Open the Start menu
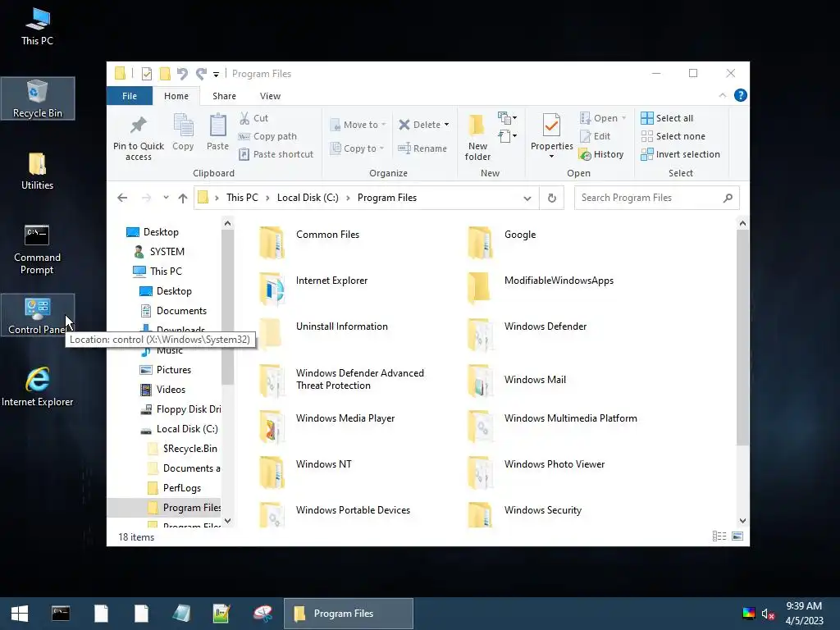 20,614
